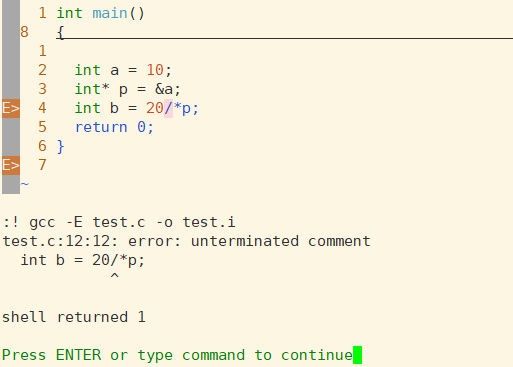Image resolution: width=513 pixels, height=367 pixels.
Task: Click the closing brace on line 6
Action: point(61,146)
